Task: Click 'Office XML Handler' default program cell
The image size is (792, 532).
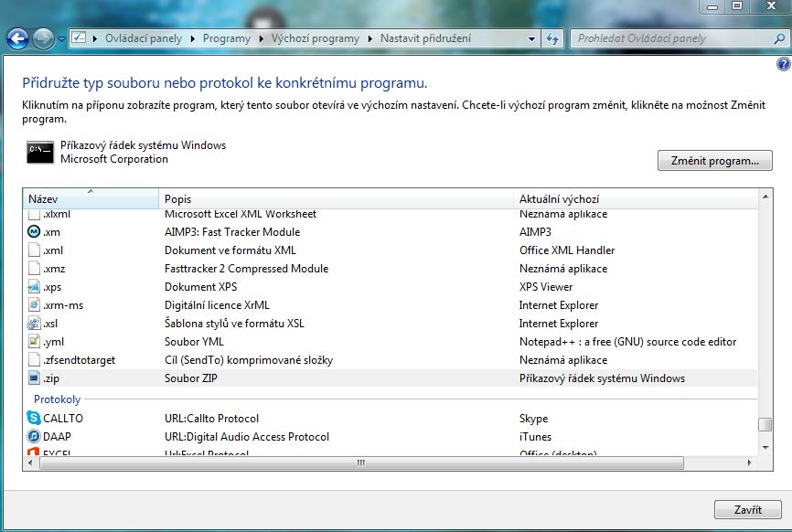Action: (x=567, y=250)
